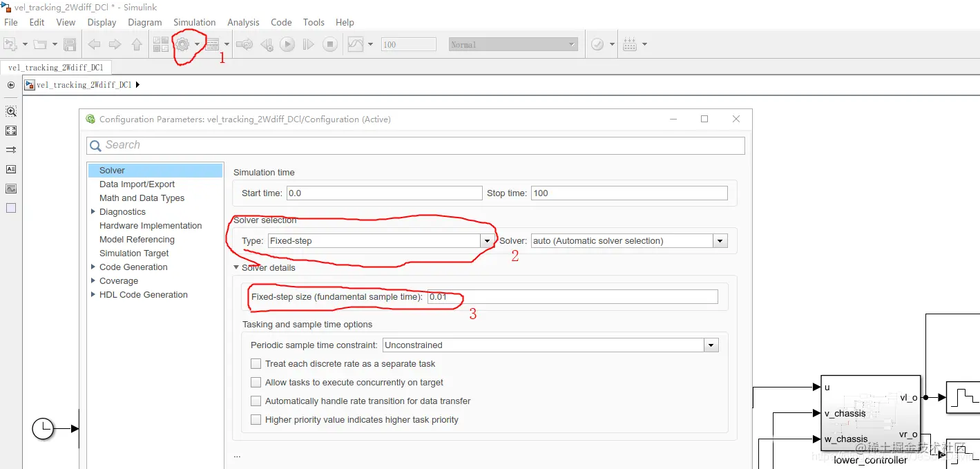Select Model Referencing in the configuration tree

[137, 239]
